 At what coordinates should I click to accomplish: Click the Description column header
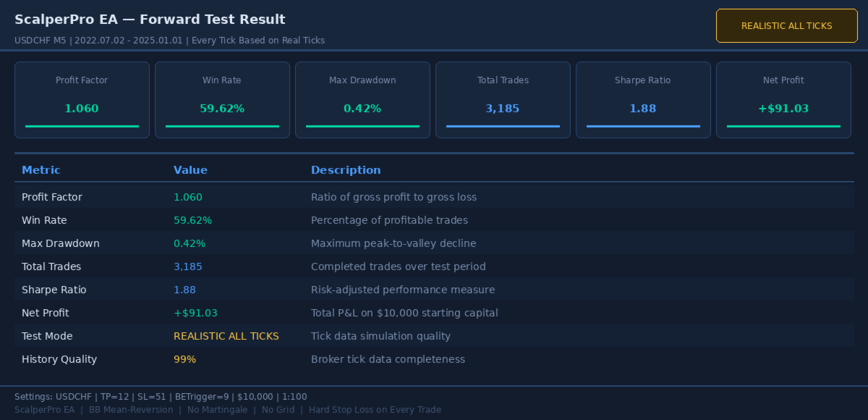(x=346, y=170)
